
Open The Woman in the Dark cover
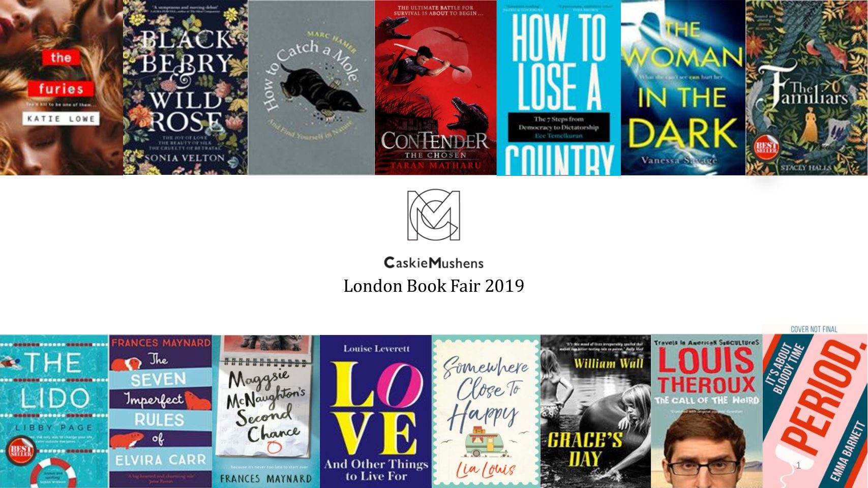683,87
